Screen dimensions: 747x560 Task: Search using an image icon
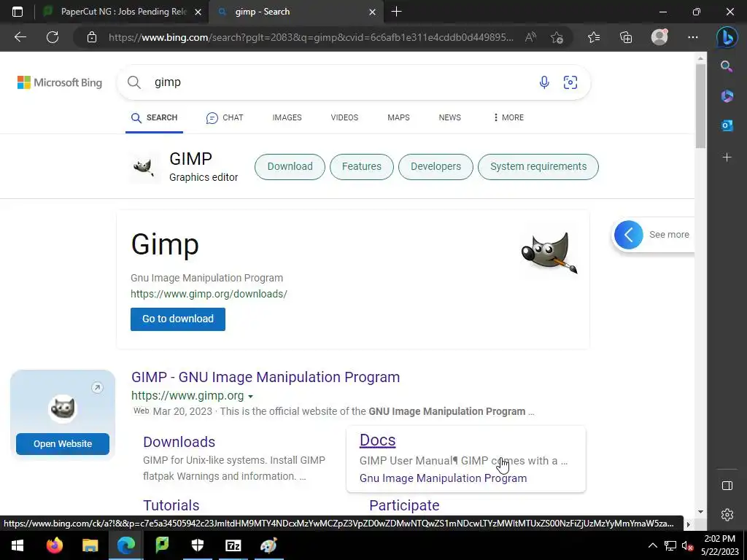570,82
